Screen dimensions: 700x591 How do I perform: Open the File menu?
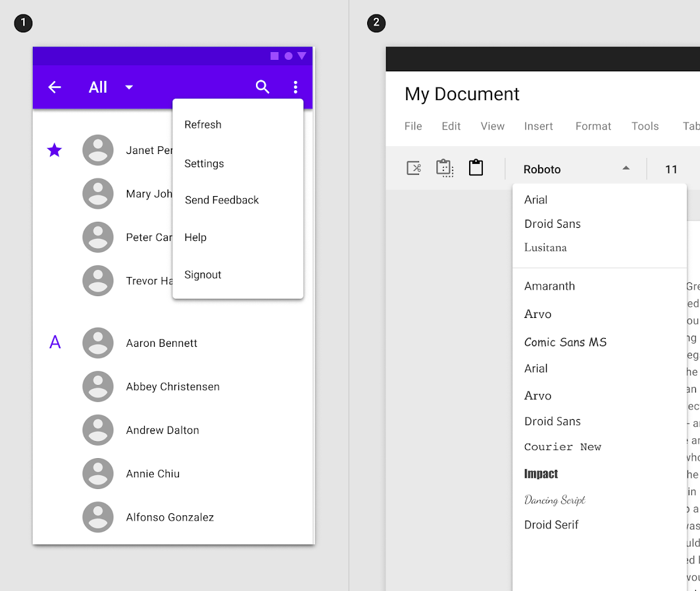click(413, 126)
